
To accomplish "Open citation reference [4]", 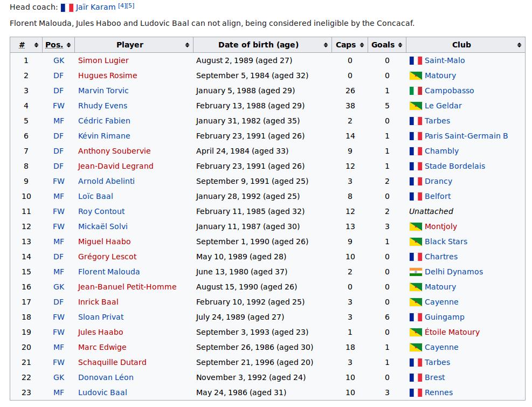I will point(122,6).
